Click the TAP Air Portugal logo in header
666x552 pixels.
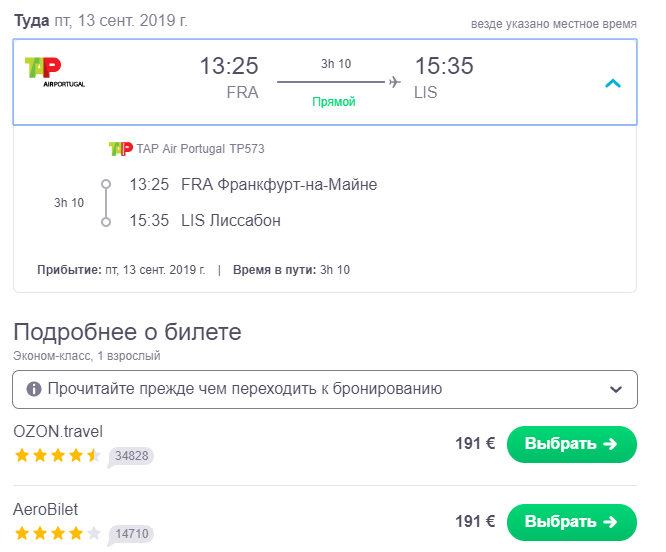coord(55,71)
